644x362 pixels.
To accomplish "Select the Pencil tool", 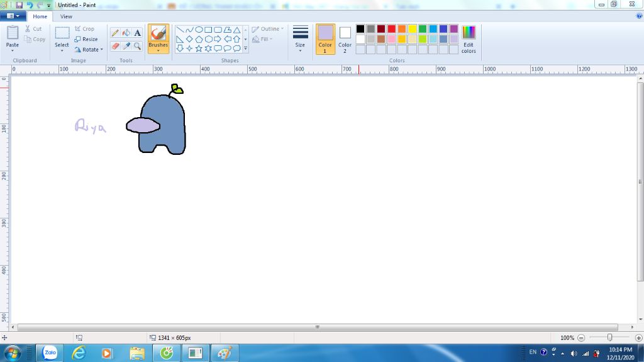I will [x=116, y=33].
